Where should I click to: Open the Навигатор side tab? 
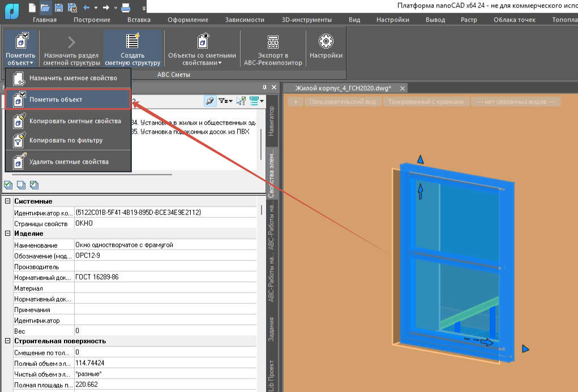pos(271,121)
